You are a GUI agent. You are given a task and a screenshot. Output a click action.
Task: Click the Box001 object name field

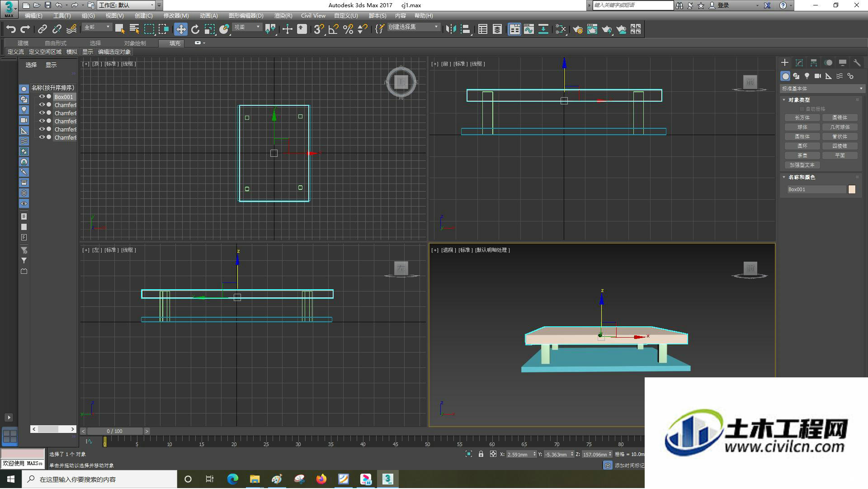tap(816, 189)
